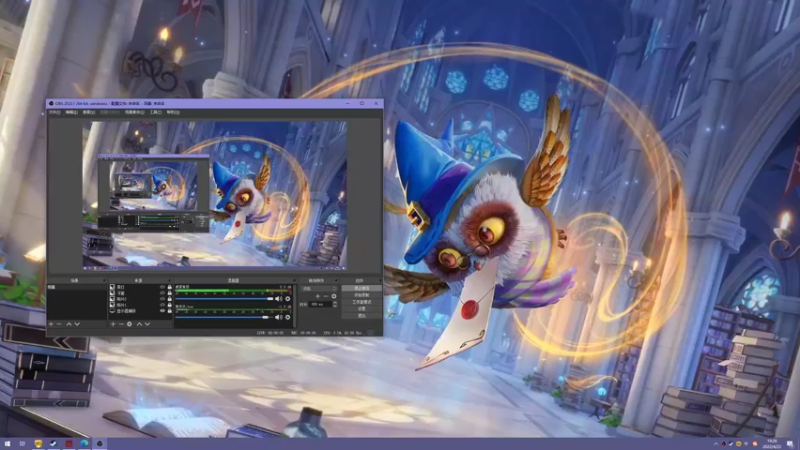Open the 文件(F) File menu
Viewport: 800px width, 450px height.
pos(55,112)
